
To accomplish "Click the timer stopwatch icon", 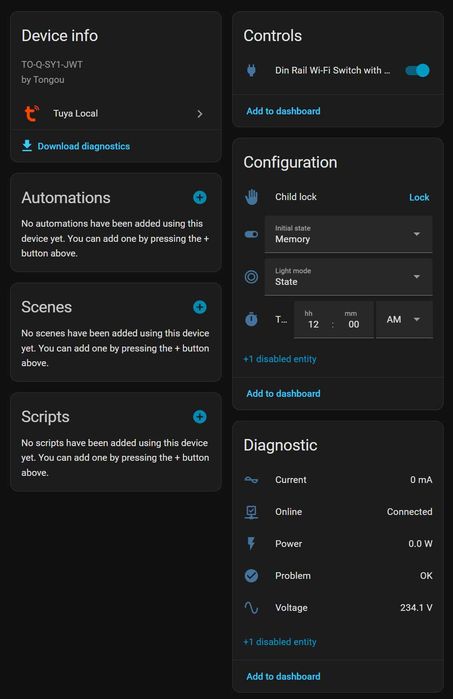I will [x=251, y=319].
